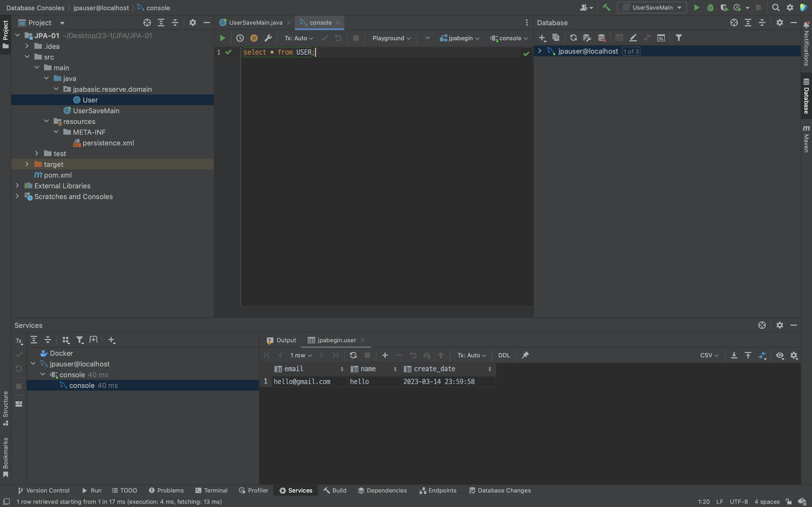
Task: Debug UserSaveMain with the bug icon
Action: 710,8
